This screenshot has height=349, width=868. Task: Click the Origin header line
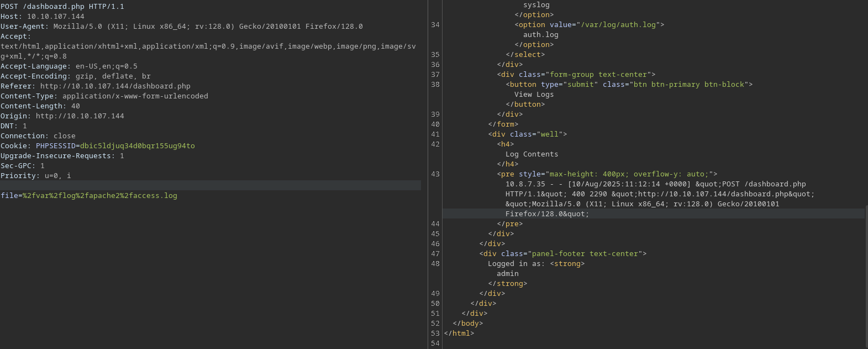tap(62, 116)
